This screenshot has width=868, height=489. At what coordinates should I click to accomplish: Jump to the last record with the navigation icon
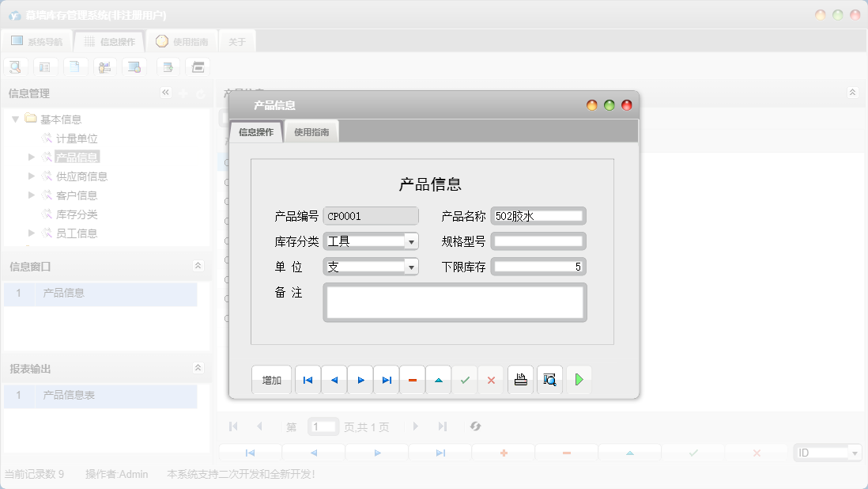(386, 380)
